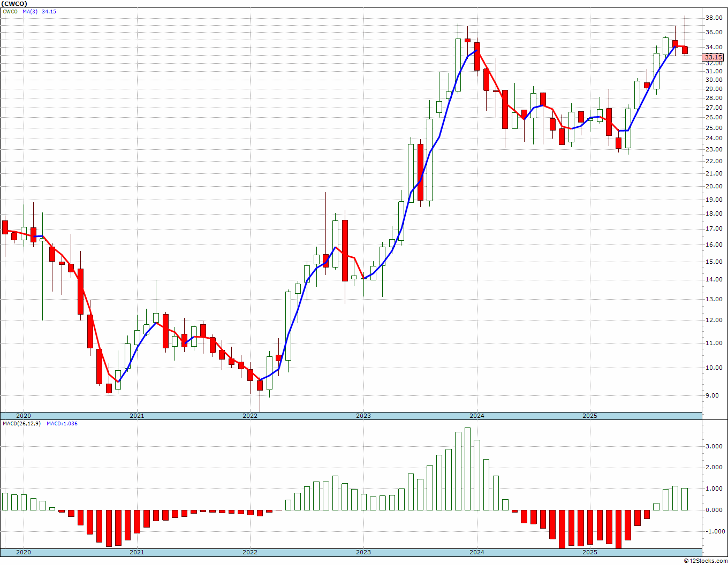Click the 22.00 price axis label
The height and width of the screenshot is (565, 728).
click(x=714, y=162)
